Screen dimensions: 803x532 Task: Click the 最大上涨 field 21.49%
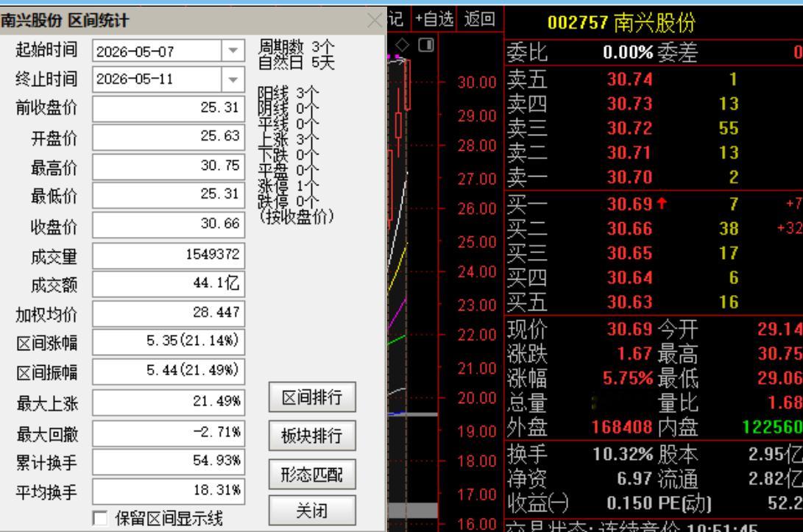pos(169,402)
